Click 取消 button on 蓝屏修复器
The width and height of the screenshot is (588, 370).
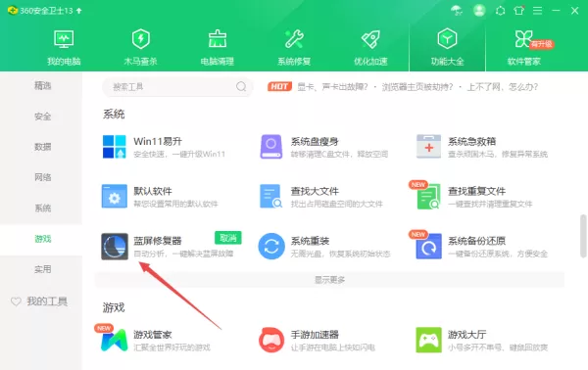pos(228,238)
